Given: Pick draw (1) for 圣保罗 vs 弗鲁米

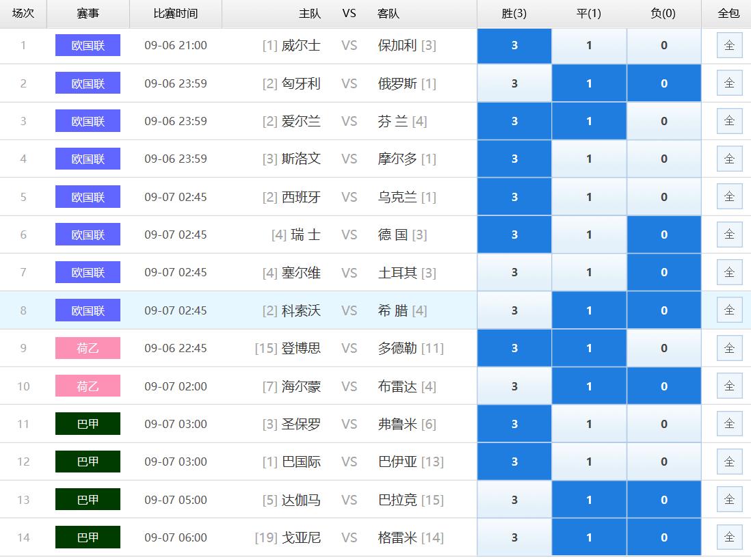Looking at the screenshot, I should pos(589,424).
